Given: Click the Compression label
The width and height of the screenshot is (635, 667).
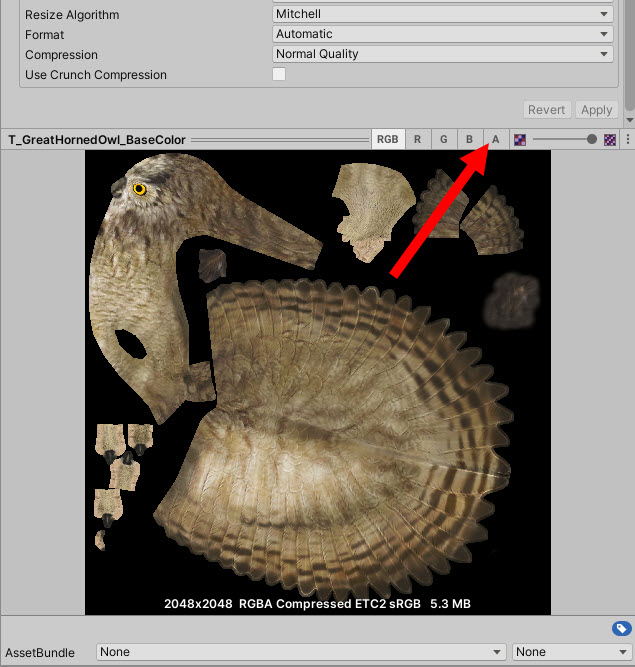Looking at the screenshot, I should pos(61,55).
